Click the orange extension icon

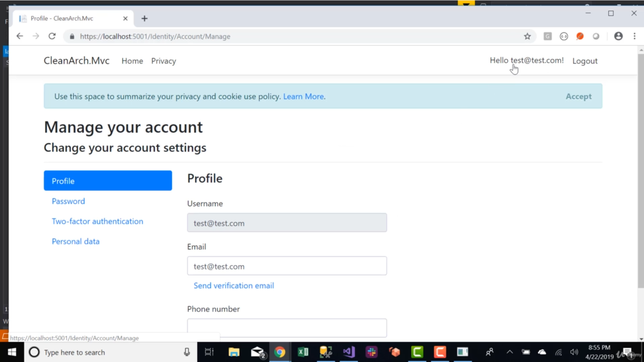click(580, 36)
